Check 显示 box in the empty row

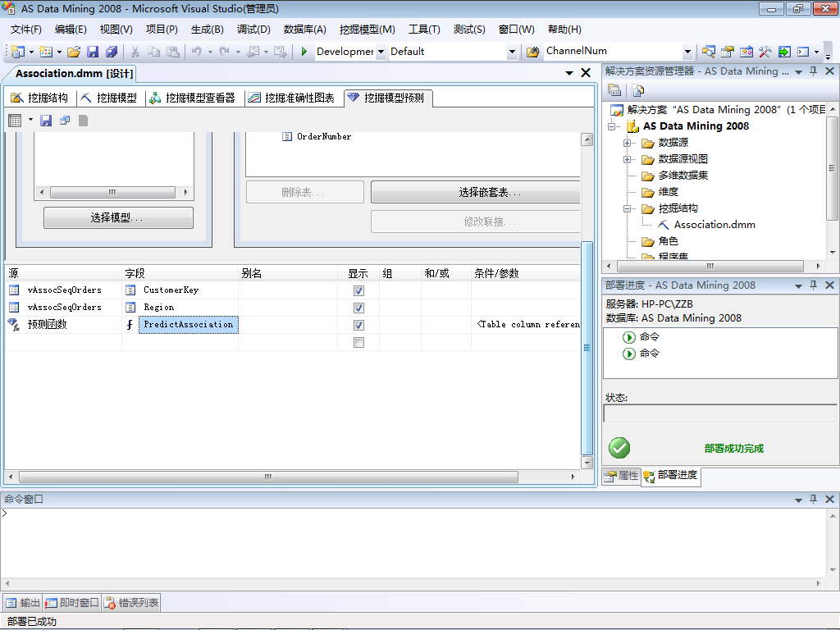(x=359, y=342)
